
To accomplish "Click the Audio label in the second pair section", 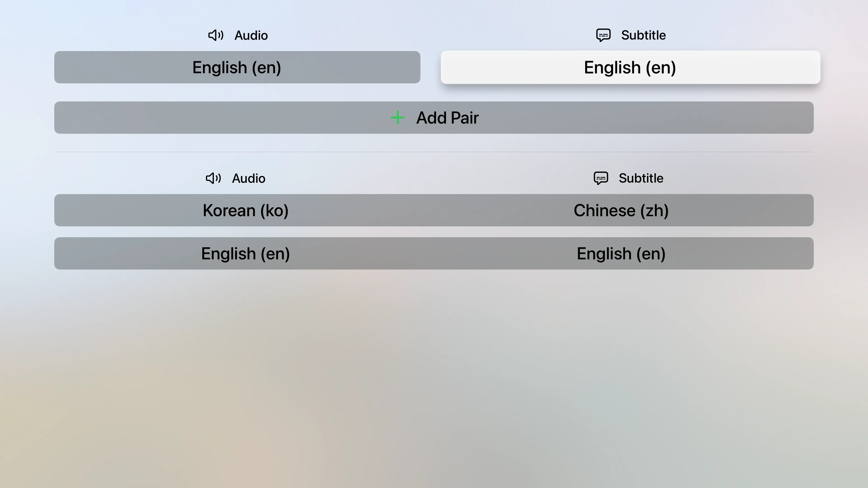I will [x=248, y=178].
